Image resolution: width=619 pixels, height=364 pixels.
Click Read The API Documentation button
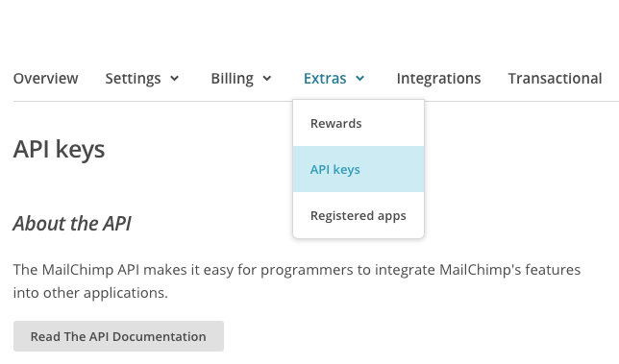118,336
